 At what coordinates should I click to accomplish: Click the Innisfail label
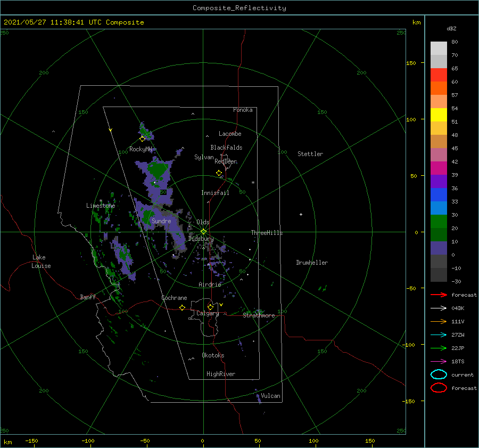215,193
